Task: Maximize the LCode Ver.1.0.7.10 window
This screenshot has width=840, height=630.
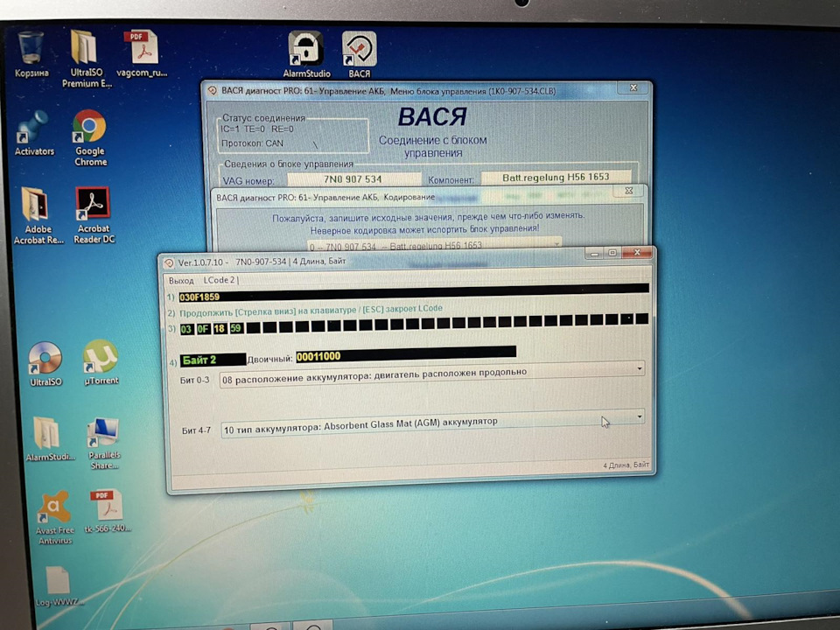Action: click(x=612, y=253)
